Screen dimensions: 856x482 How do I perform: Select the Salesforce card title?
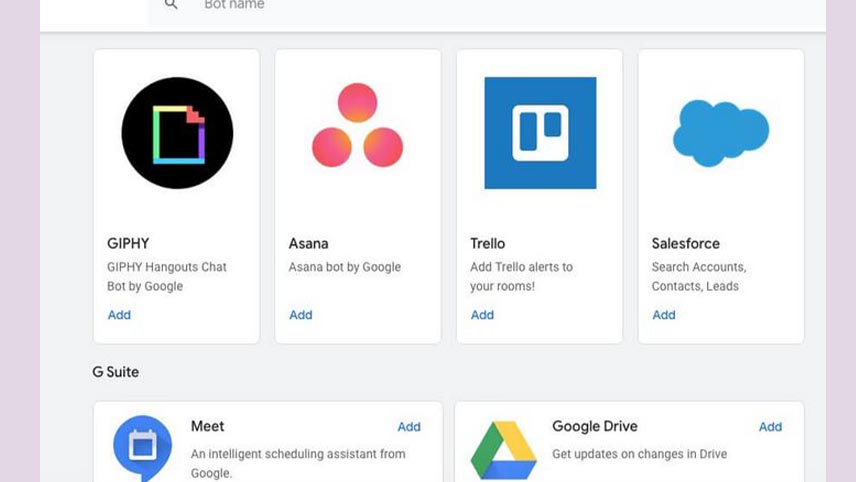tap(686, 243)
